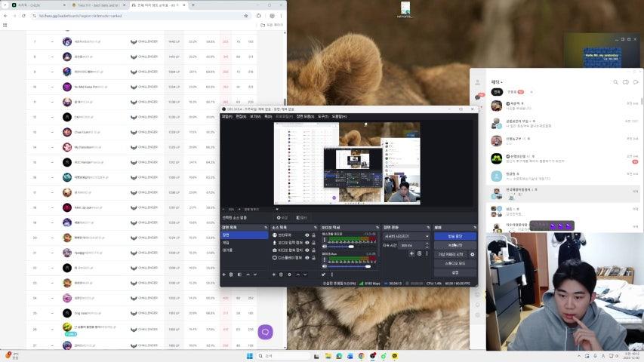Open the gear icon beside virtual camera button
The image size is (644, 362).
[x=473, y=254]
